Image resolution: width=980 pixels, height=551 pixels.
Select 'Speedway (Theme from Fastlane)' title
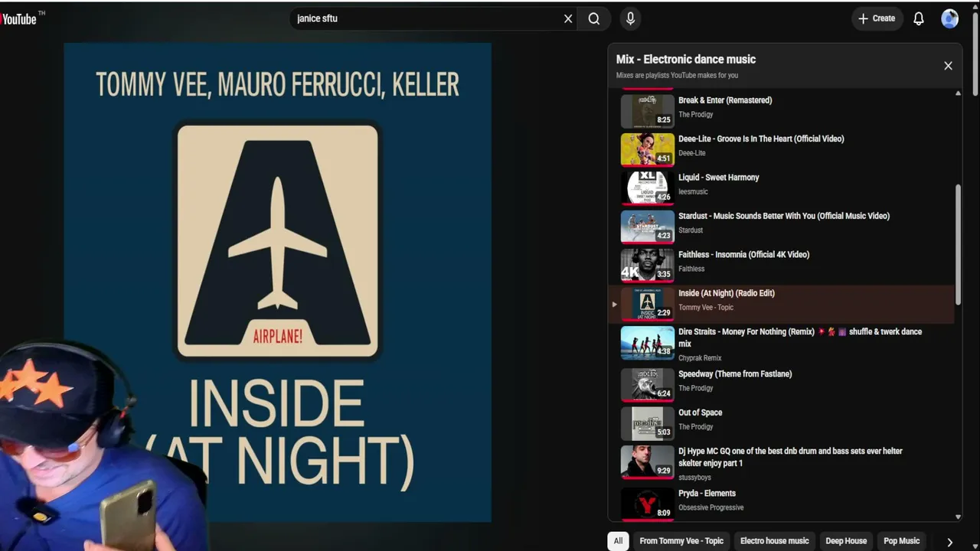(735, 374)
